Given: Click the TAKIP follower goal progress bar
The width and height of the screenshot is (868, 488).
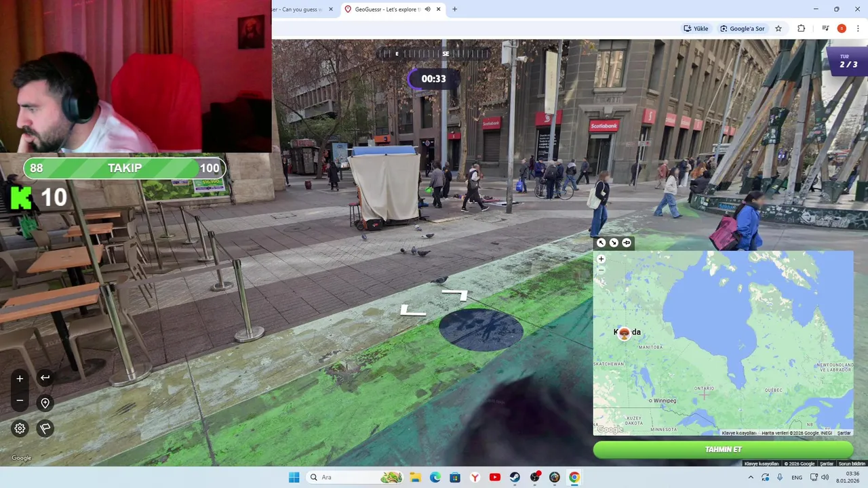Looking at the screenshot, I should coord(125,168).
